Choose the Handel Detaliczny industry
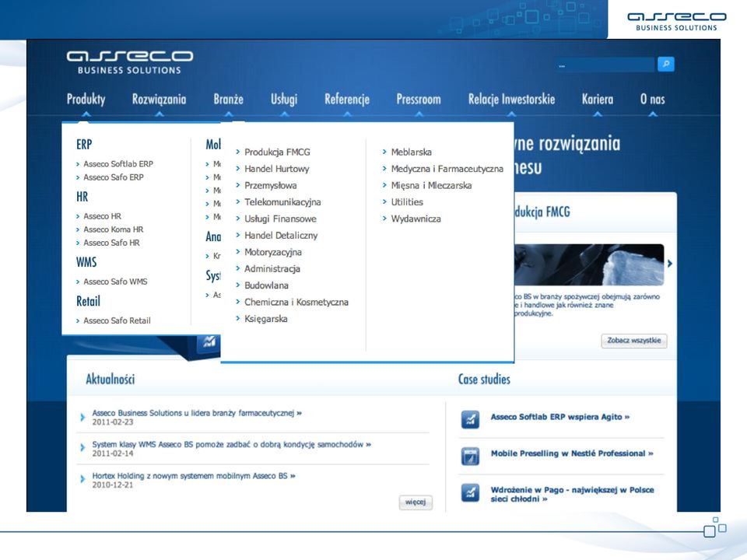The width and height of the screenshot is (747, 560). tap(281, 235)
